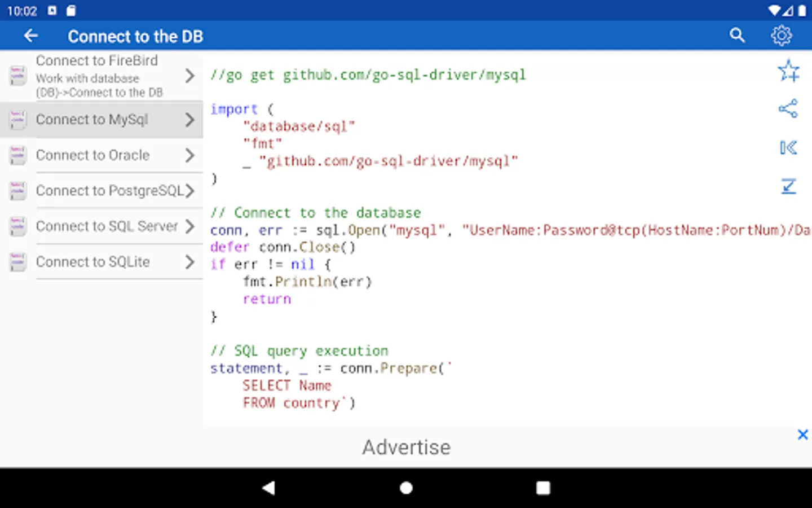This screenshot has height=508, width=812.
Task: Go back using the header arrow
Action: 30,36
